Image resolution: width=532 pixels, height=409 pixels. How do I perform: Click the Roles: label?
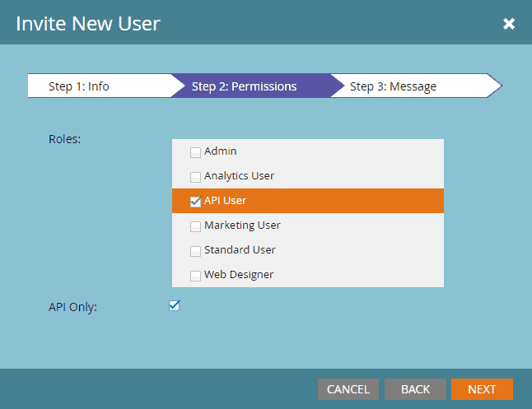64,139
